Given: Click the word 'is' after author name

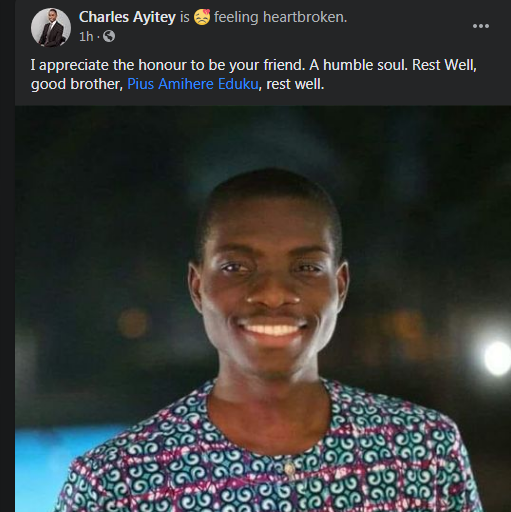Looking at the screenshot, I should [185, 17].
